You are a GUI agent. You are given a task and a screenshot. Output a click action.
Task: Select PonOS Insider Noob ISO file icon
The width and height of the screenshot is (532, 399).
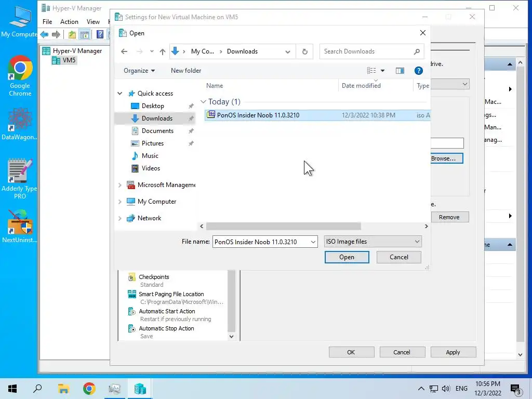[211, 115]
